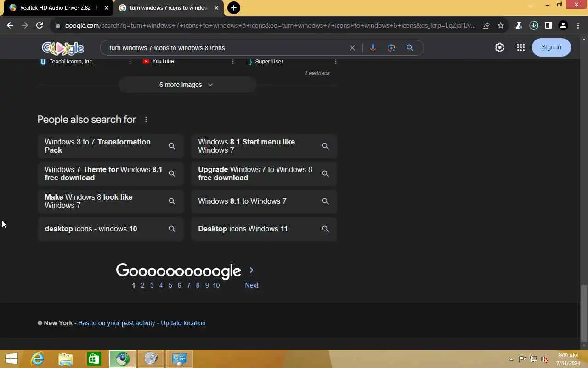This screenshot has height=368, width=588.
Task: Launch Internet Explorer from taskbar
Action: [x=37, y=359]
